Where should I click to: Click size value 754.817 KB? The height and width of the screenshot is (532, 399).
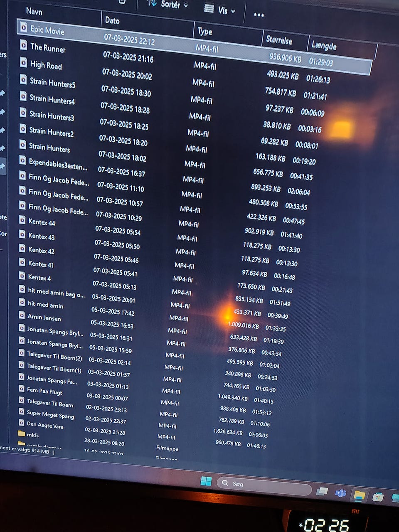click(x=281, y=92)
